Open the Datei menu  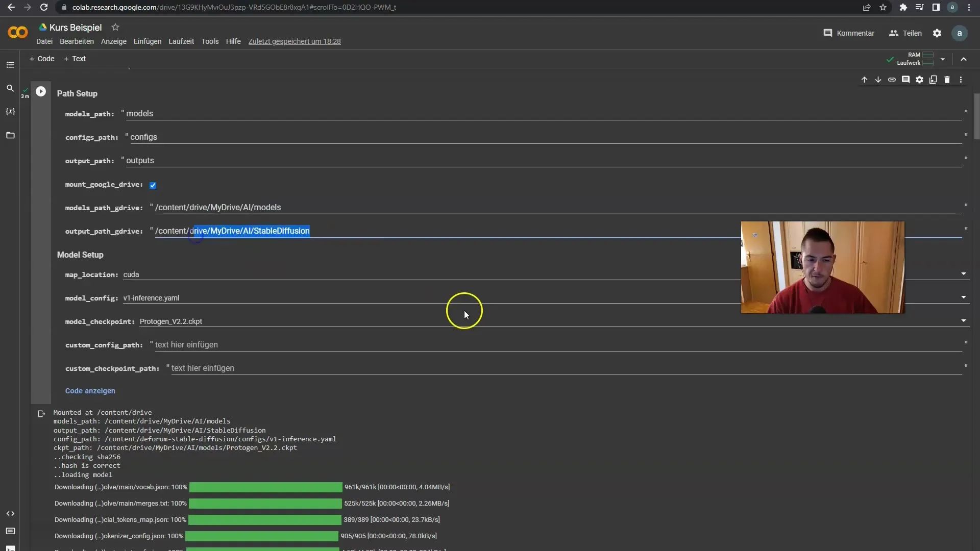[44, 41]
